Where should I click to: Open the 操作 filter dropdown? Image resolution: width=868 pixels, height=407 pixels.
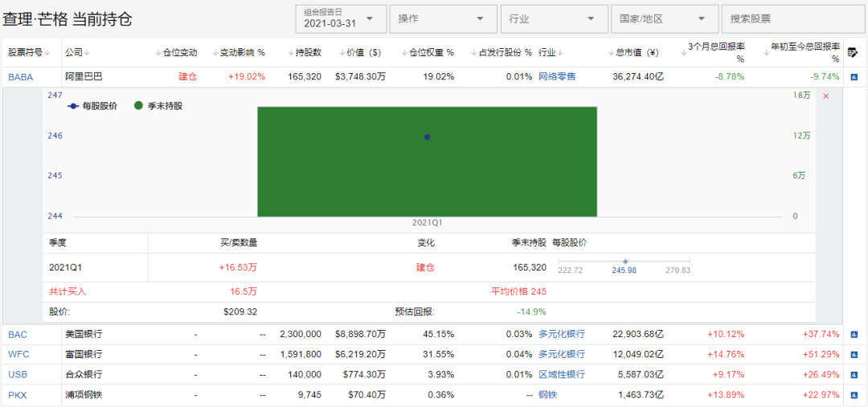[444, 18]
